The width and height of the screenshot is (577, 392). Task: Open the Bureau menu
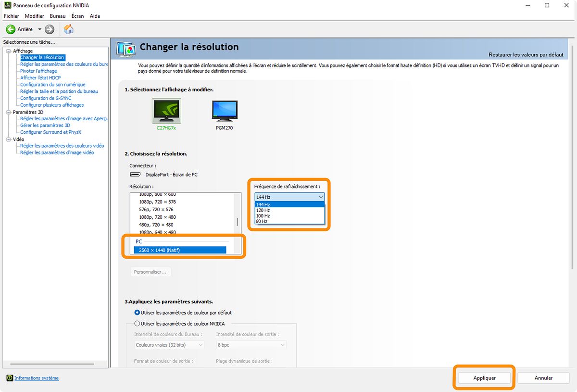coord(58,16)
